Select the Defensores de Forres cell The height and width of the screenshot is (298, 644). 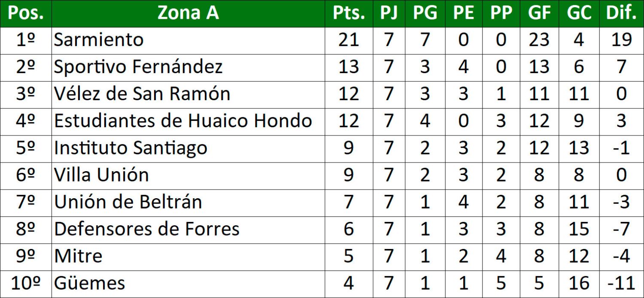coord(147,229)
